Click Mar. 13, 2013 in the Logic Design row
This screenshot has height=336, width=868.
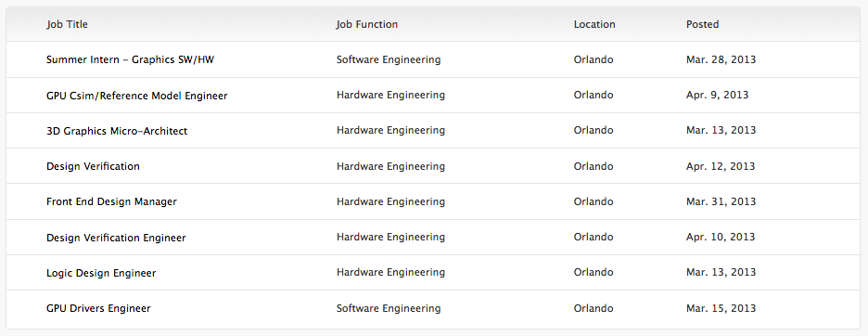click(721, 272)
